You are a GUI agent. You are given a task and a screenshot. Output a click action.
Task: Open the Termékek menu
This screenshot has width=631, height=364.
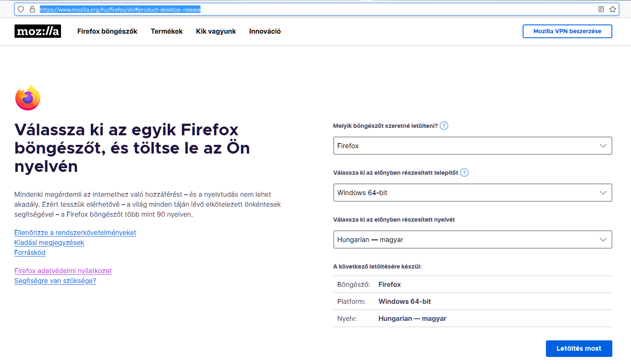click(166, 31)
